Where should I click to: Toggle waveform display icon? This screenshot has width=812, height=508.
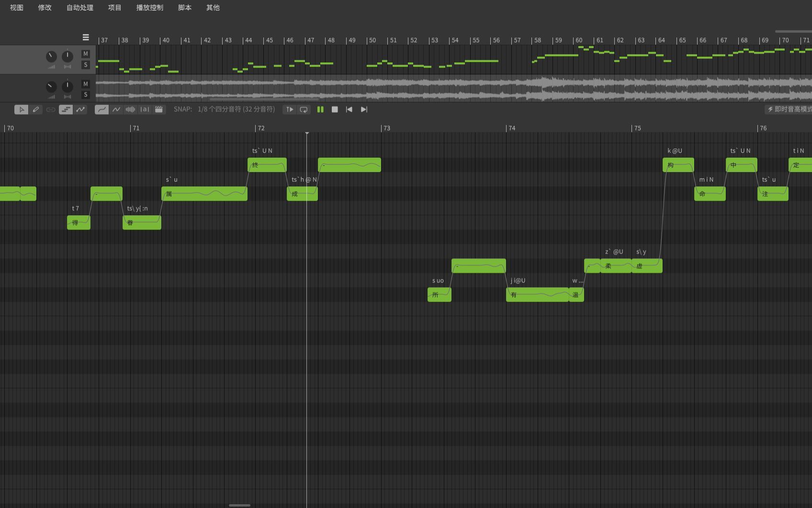pyautogui.click(x=130, y=110)
